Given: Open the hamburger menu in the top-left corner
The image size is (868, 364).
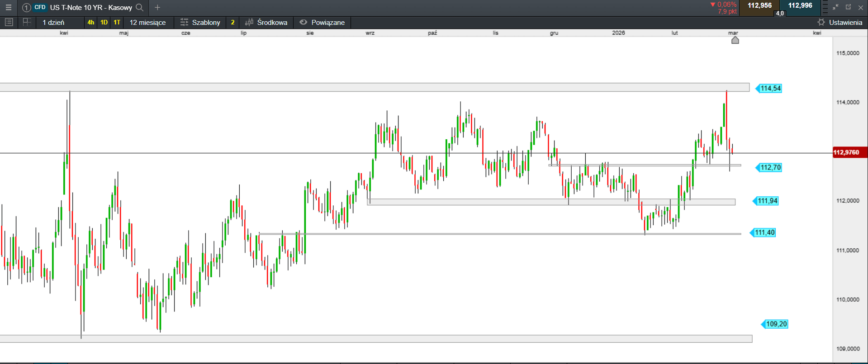Looking at the screenshot, I should [x=8, y=7].
